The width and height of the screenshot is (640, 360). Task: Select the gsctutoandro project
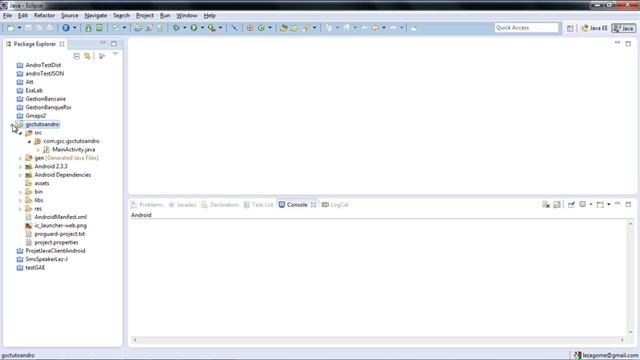tap(42, 124)
